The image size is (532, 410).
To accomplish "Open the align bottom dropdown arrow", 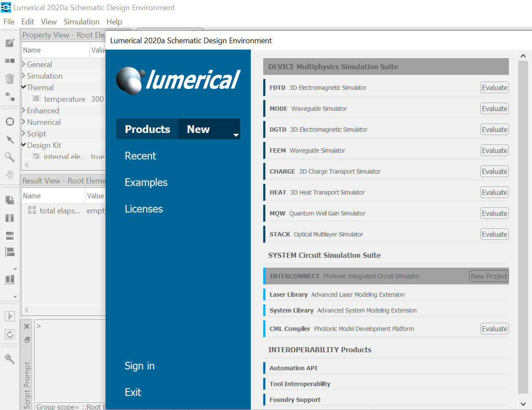I will pos(15,296).
